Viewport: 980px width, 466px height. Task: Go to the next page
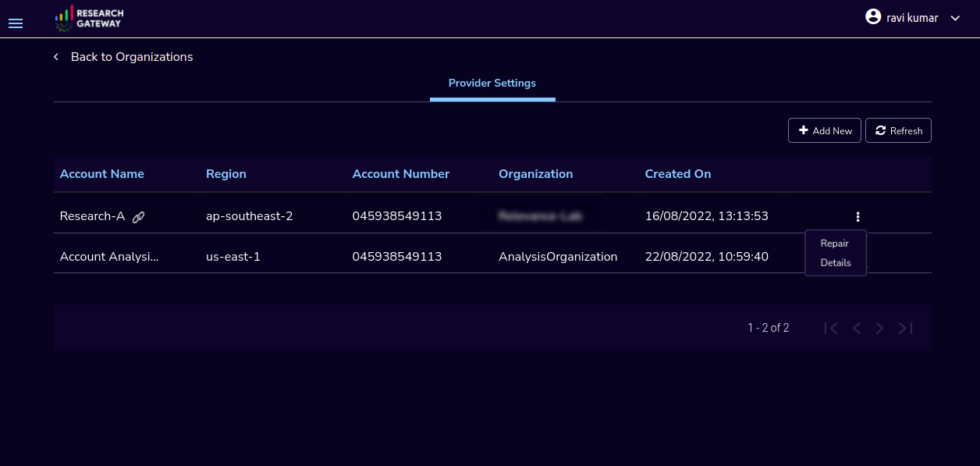[x=880, y=329]
